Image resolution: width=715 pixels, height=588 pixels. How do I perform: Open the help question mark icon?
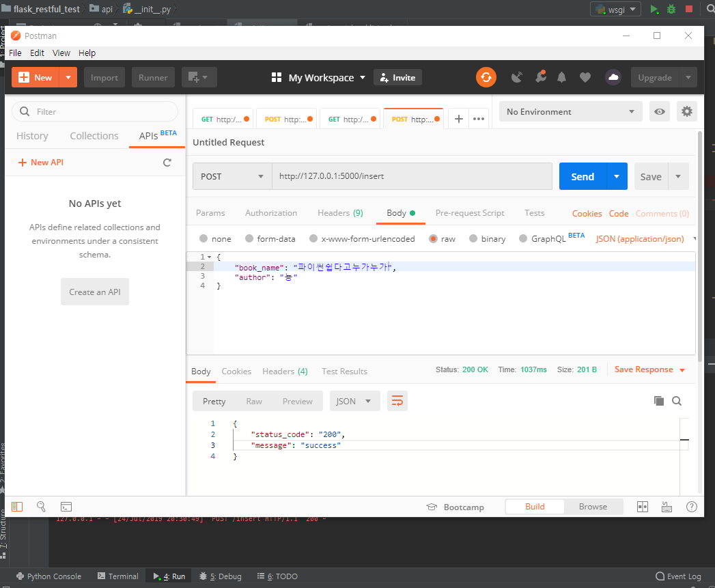(691, 507)
